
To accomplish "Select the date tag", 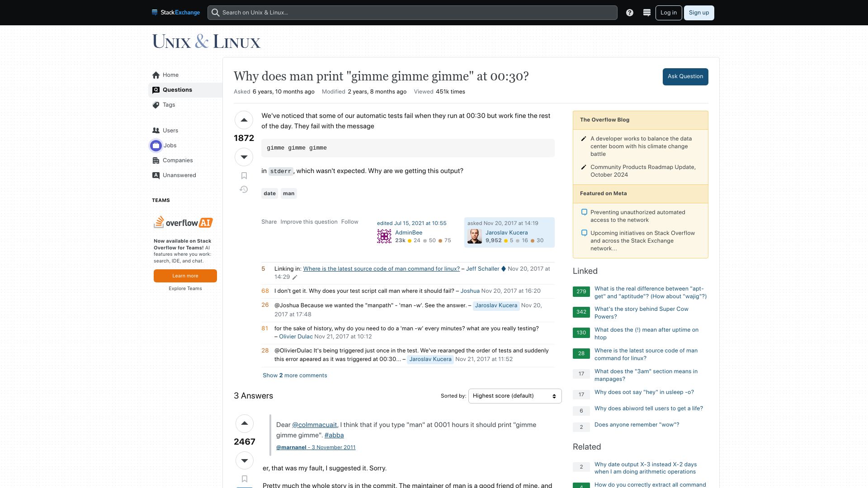I will coord(270,193).
